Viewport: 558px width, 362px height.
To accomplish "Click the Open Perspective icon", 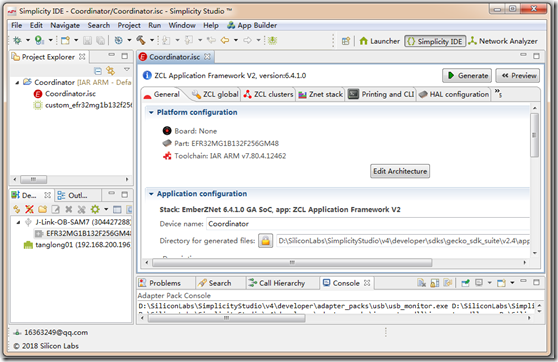I will 346,41.
